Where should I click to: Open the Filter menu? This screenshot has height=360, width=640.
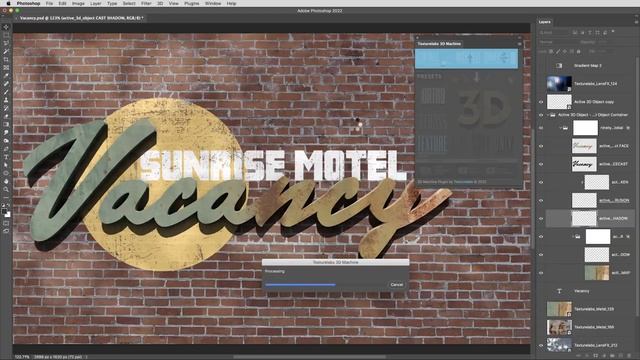(x=146, y=3)
